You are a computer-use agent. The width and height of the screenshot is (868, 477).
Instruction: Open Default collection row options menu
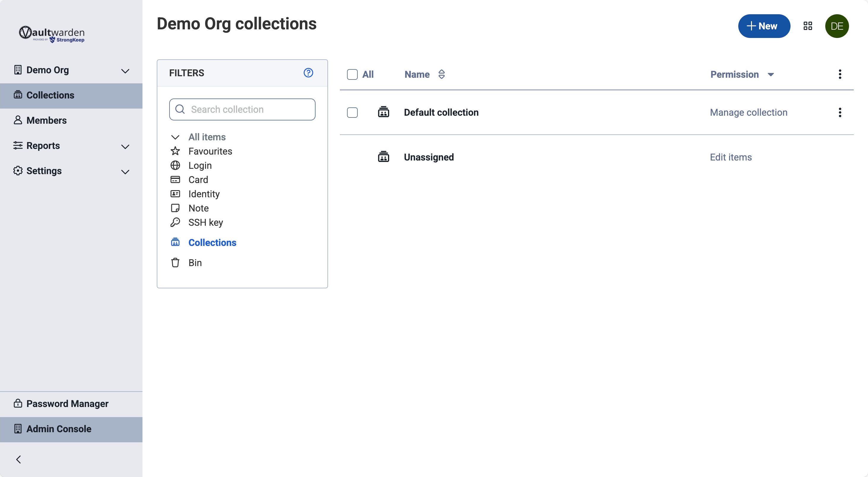tap(840, 112)
